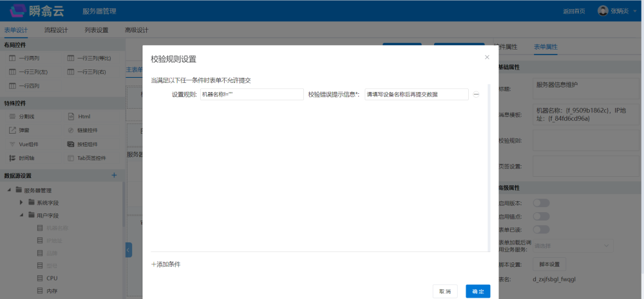Image resolution: width=644 pixels, height=299 pixels.
Task: Choose the 时间轴 control icon
Action: coord(12,158)
